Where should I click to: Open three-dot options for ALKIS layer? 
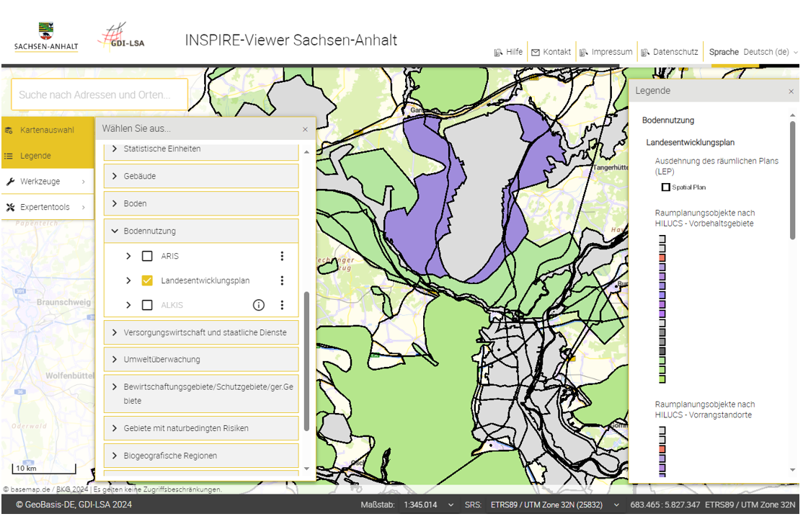282,305
